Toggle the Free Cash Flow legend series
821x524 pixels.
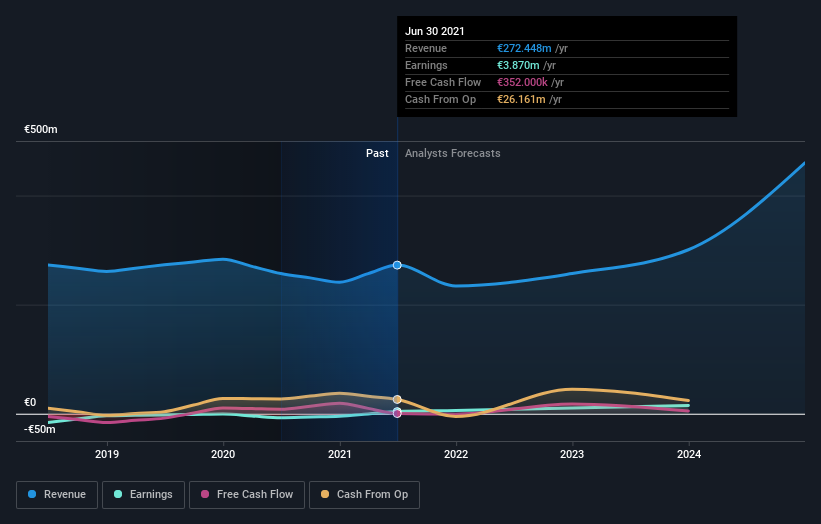pos(247,495)
